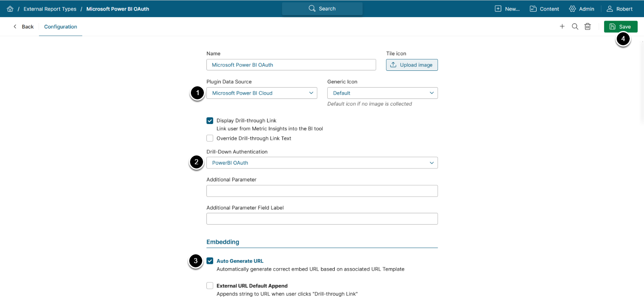Switch to the Configuration tab
644x300 pixels.
point(60,27)
